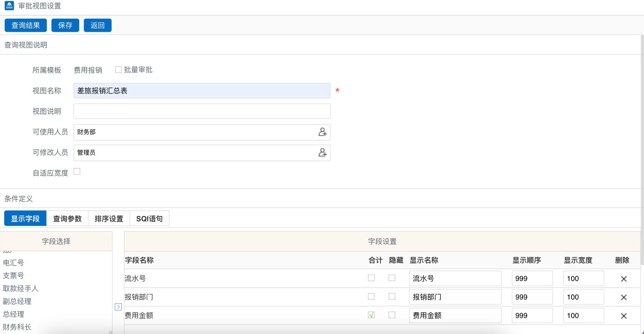Check 隐藏 for 流水号 row
The image size is (644, 334).
392,278
